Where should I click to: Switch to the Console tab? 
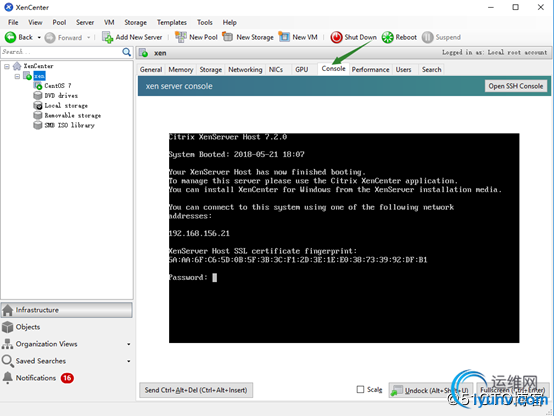click(334, 69)
